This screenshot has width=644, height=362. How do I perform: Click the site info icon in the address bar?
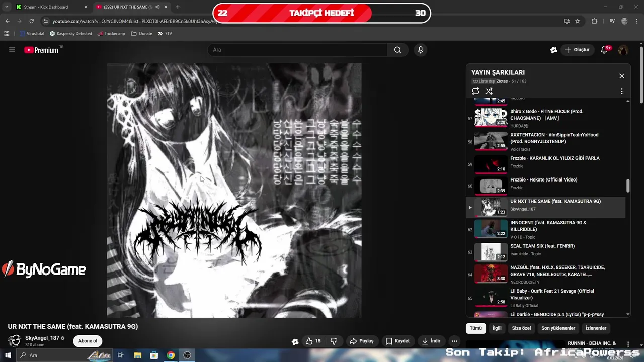[x=46, y=21]
